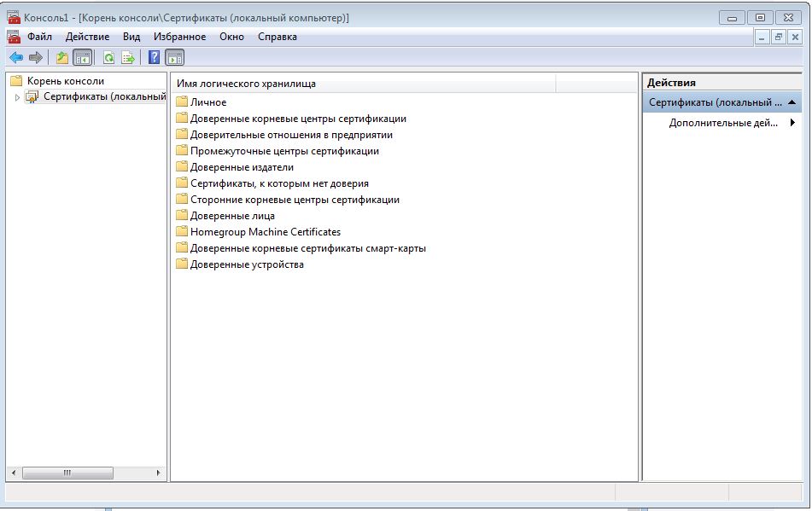Screen dimensions: 812x511
Task: Click the tree scrollbar left arrow
Action: pos(14,473)
